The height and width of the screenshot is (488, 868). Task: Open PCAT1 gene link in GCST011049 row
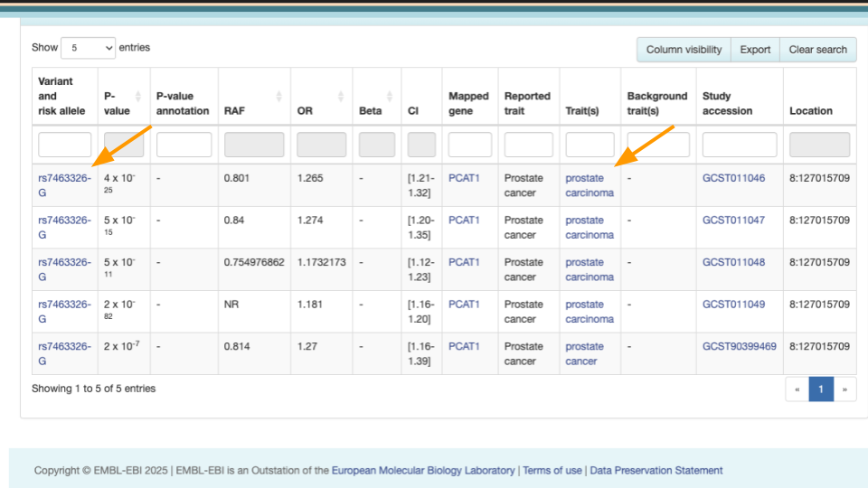464,305
